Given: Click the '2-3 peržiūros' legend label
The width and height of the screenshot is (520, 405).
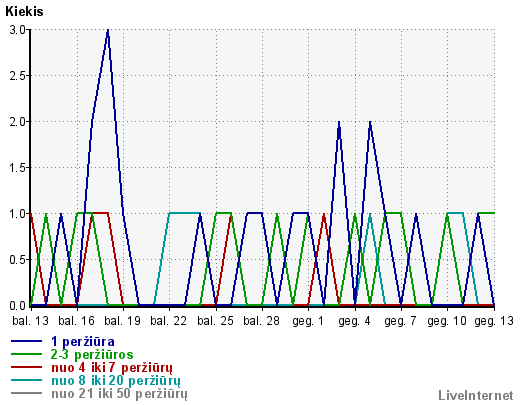Looking at the screenshot, I should [x=92, y=354].
